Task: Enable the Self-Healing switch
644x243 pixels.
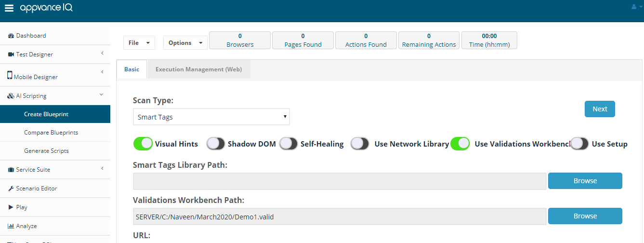Action: click(x=289, y=144)
